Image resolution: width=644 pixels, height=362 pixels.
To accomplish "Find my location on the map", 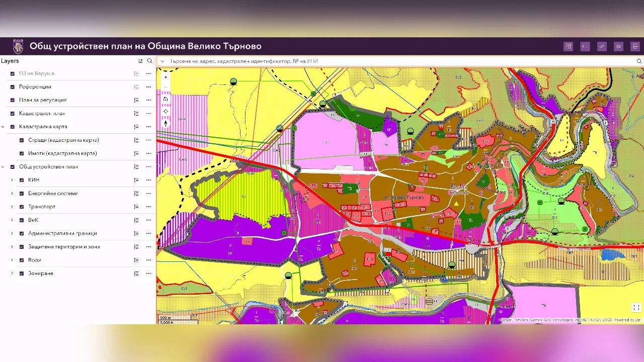I will (x=166, y=111).
